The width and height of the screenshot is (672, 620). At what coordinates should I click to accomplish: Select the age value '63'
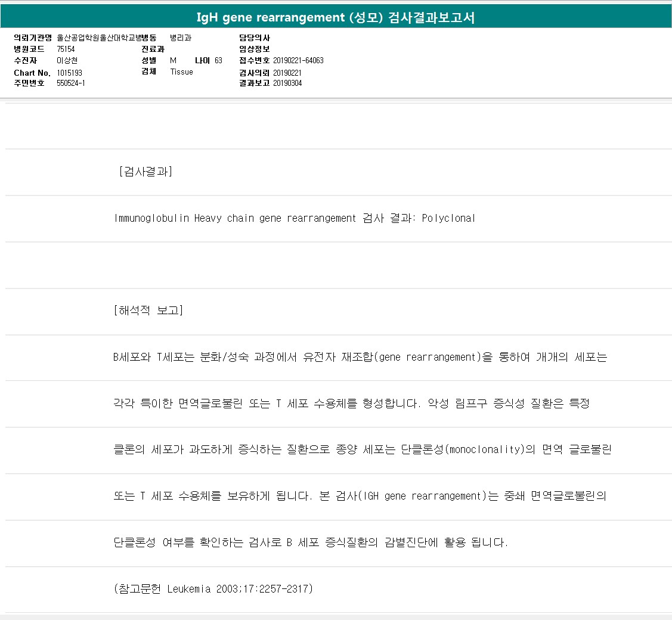click(x=219, y=60)
